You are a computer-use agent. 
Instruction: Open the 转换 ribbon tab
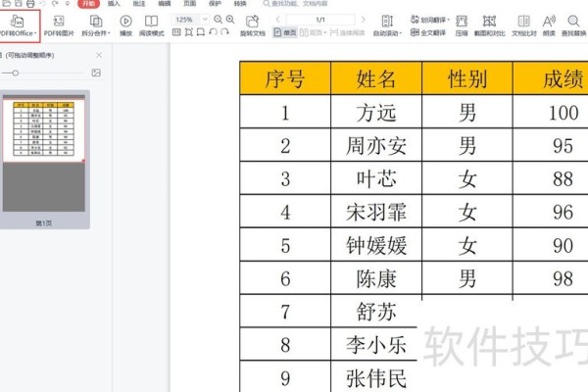click(x=240, y=4)
